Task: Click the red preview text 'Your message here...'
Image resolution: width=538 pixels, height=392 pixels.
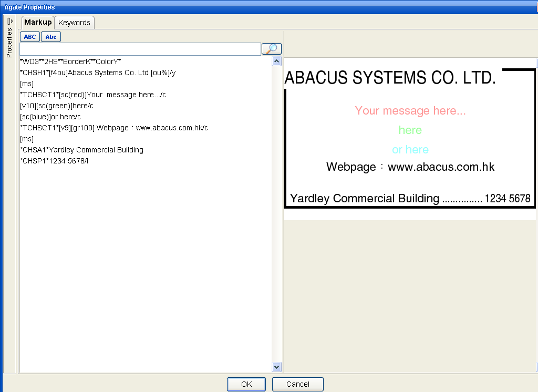Action: [410, 110]
